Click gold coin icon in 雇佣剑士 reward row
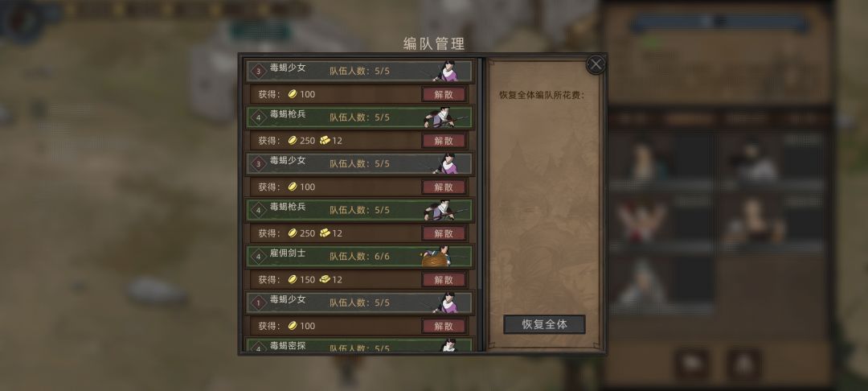This screenshot has height=391, width=868. (x=293, y=280)
